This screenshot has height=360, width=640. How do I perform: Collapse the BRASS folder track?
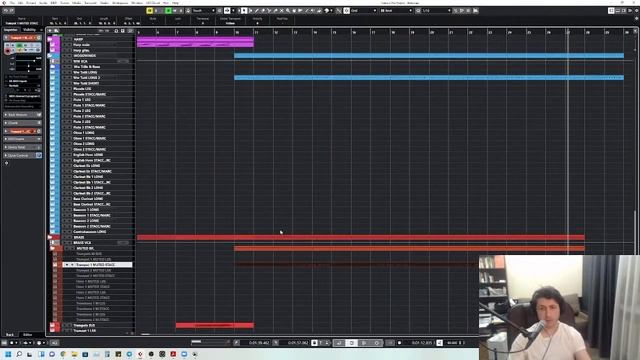pos(50,237)
